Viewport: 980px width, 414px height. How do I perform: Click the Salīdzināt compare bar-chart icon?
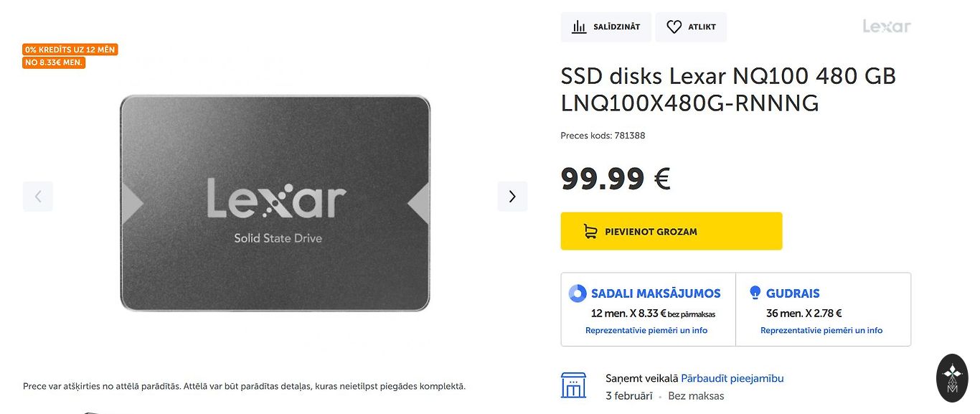pos(579,27)
